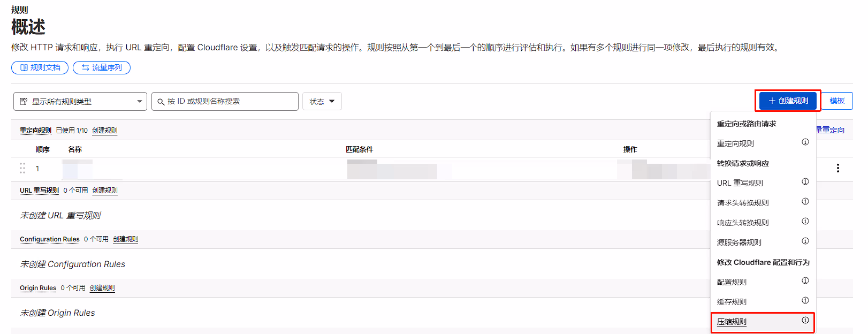Click info icon next to 源服务器规则
Viewport: 868px width, 334px height.
[805, 241]
